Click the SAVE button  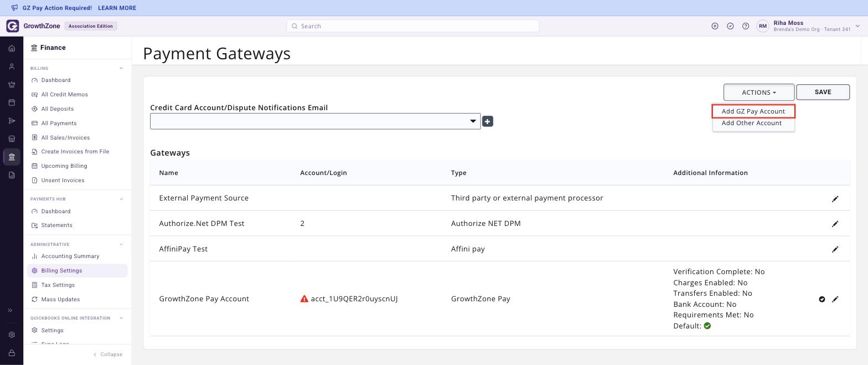click(x=823, y=92)
